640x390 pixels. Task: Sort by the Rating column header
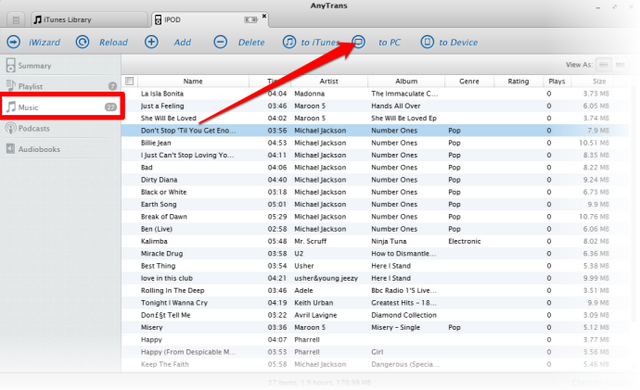(518, 81)
